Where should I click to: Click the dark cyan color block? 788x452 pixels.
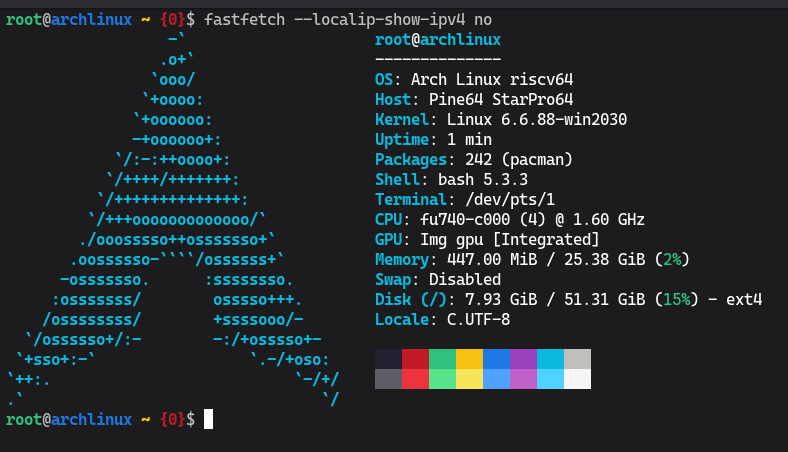(x=550, y=359)
